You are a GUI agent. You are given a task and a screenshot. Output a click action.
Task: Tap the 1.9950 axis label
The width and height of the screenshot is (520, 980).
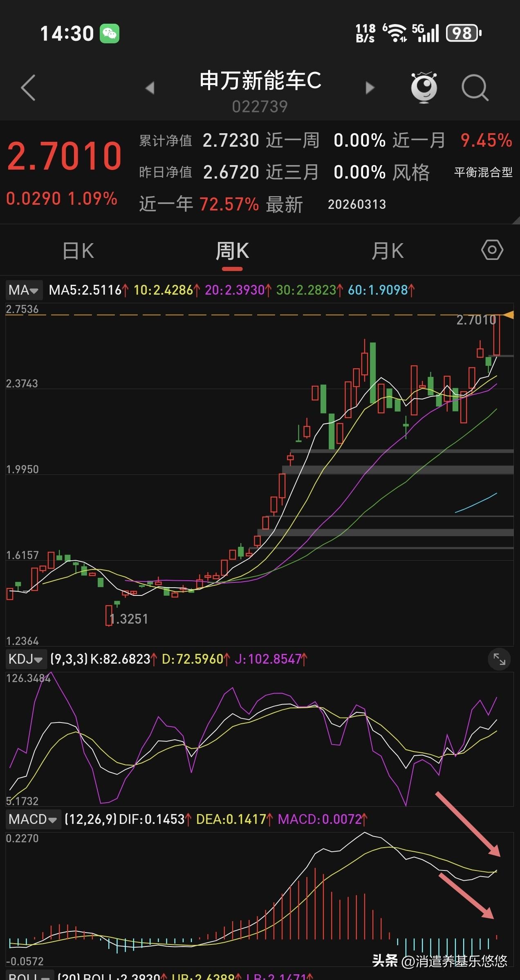click(22, 469)
